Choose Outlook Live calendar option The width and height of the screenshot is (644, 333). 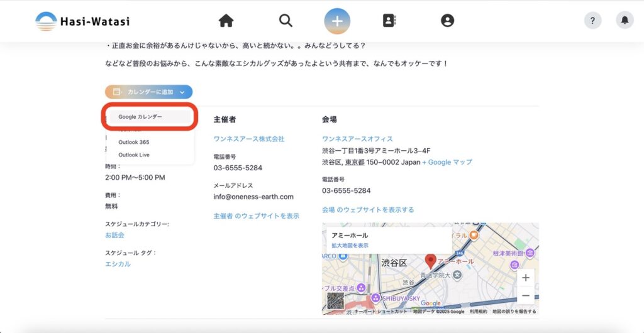tap(134, 155)
